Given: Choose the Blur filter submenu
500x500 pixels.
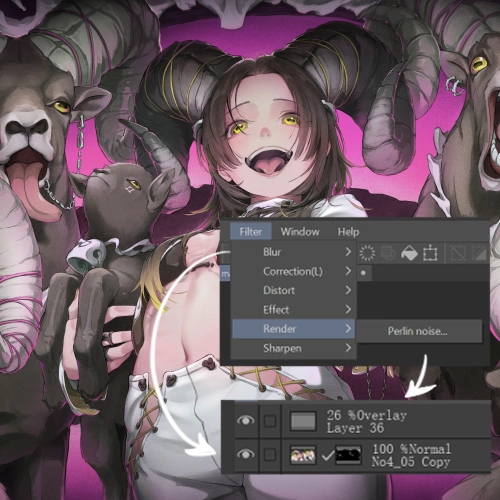Looking at the screenshot, I should [294, 252].
